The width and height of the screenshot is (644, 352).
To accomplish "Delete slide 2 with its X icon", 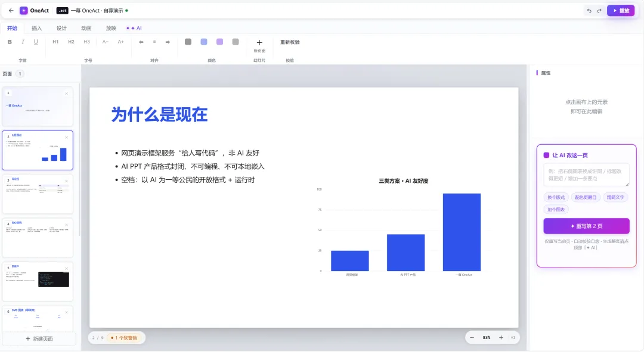I will pyautogui.click(x=67, y=138).
